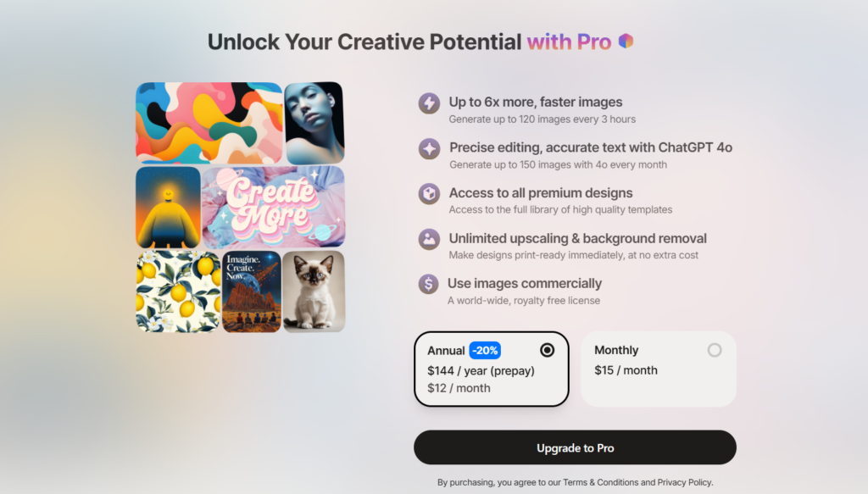Click the Upgrade to Pro button

(576, 447)
